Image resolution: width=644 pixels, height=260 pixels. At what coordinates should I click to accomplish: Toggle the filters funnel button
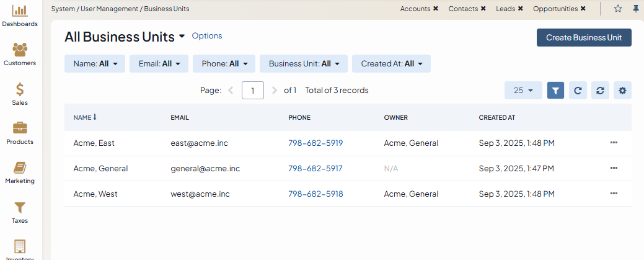pos(555,91)
